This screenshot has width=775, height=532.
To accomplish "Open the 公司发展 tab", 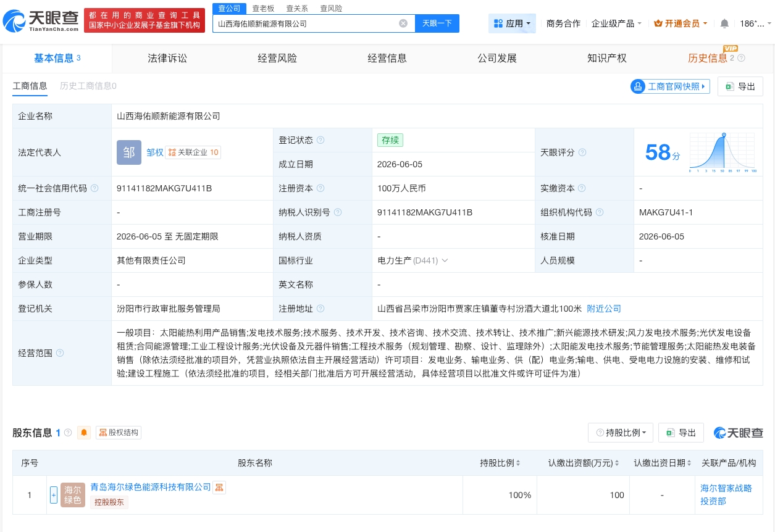I will (x=497, y=58).
